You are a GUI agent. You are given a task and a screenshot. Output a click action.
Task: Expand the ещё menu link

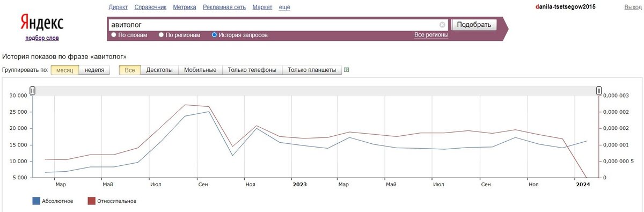click(284, 7)
